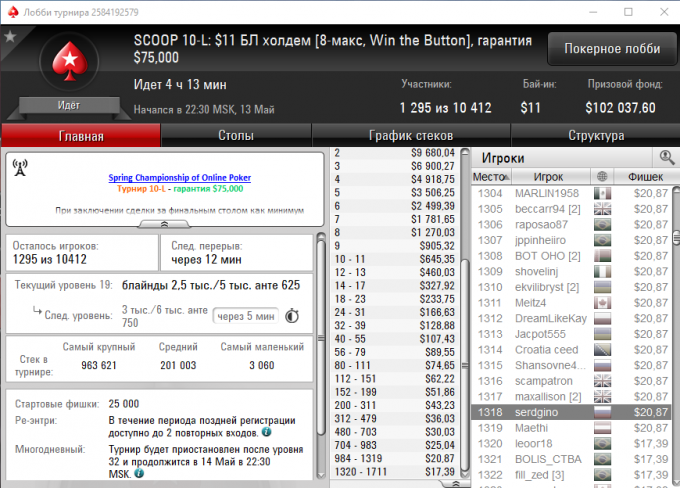Open the Spring Championship of Online Poker link
Screen dimensions: 680x488
pyautogui.click(x=180, y=177)
